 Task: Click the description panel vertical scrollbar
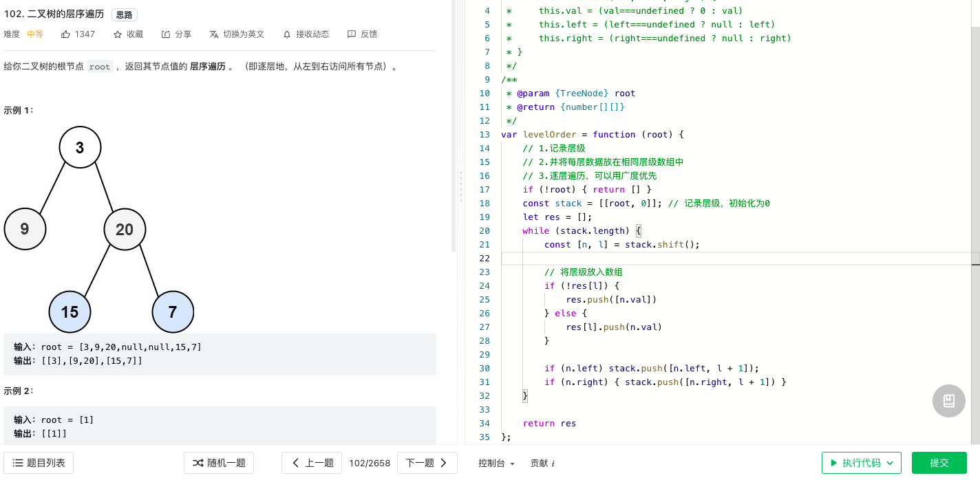[453, 127]
